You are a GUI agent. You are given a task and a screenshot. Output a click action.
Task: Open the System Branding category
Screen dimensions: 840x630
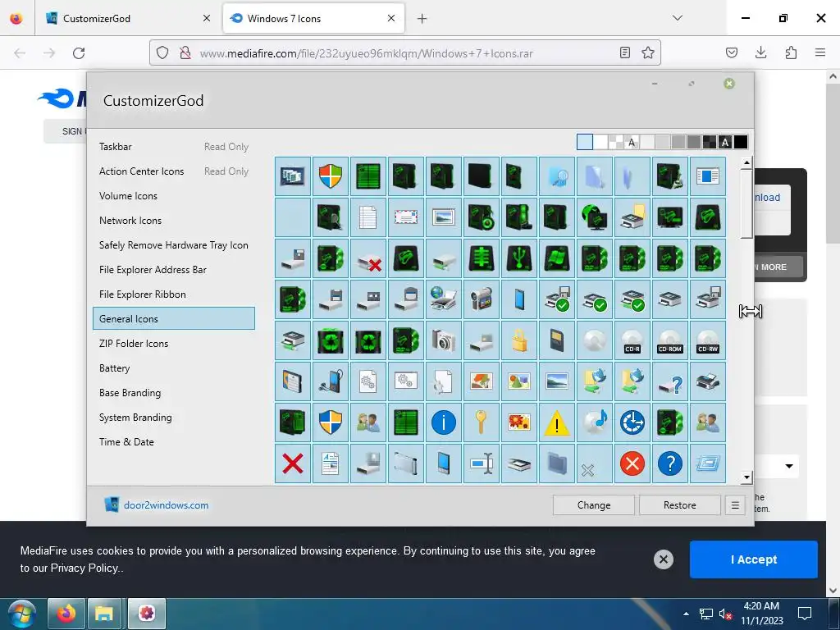tap(174, 418)
